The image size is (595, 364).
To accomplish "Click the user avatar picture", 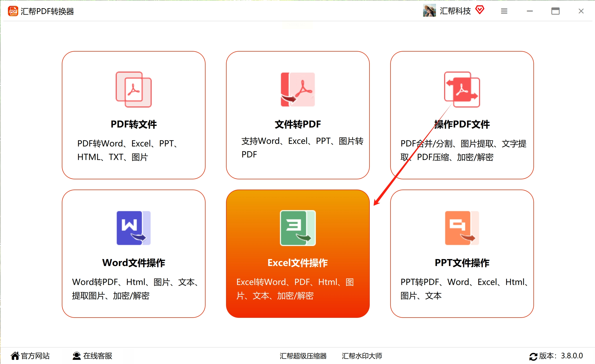I will click(x=429, y=11).
